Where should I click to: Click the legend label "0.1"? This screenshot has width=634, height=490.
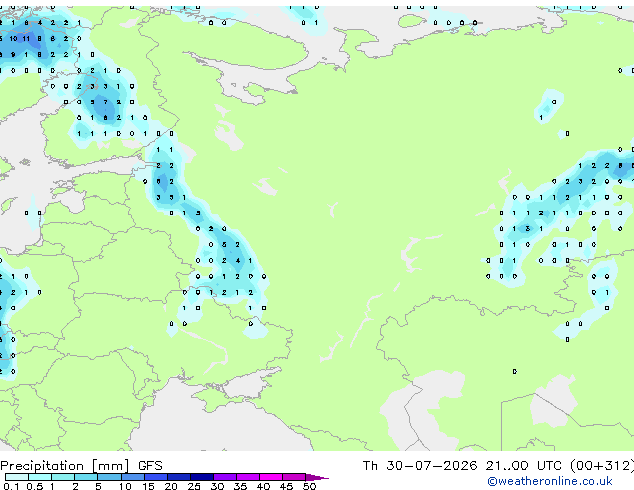pyautogui.click(x=12, y=486)
